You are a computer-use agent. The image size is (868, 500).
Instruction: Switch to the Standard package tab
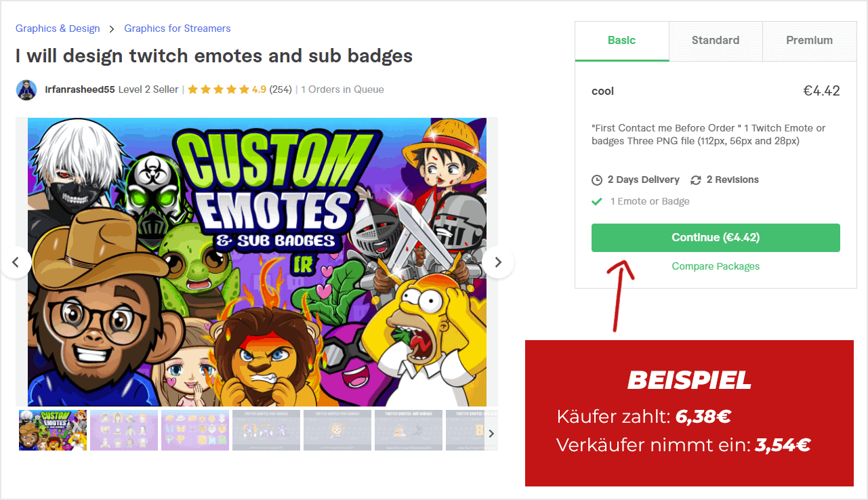(x=716, y=41)
